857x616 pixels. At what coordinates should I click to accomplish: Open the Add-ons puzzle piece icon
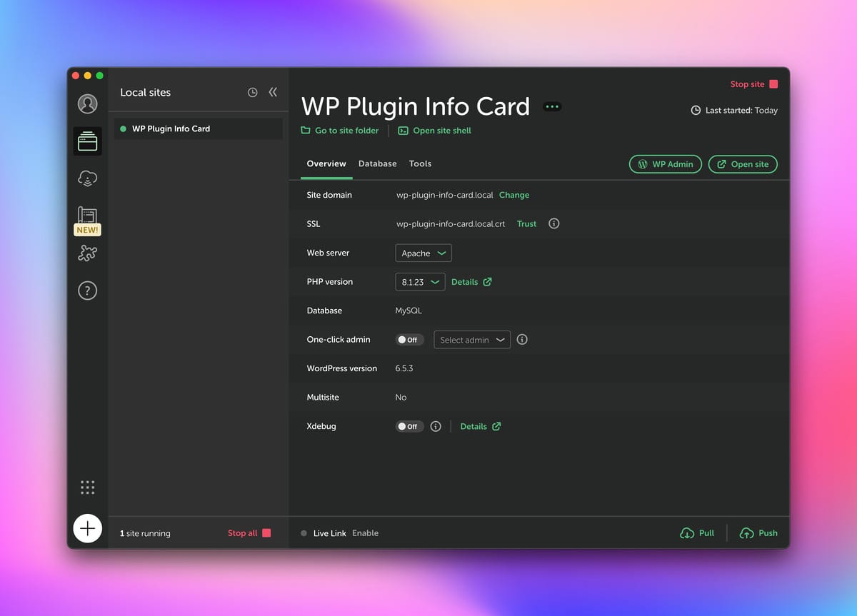pos(87,253)
